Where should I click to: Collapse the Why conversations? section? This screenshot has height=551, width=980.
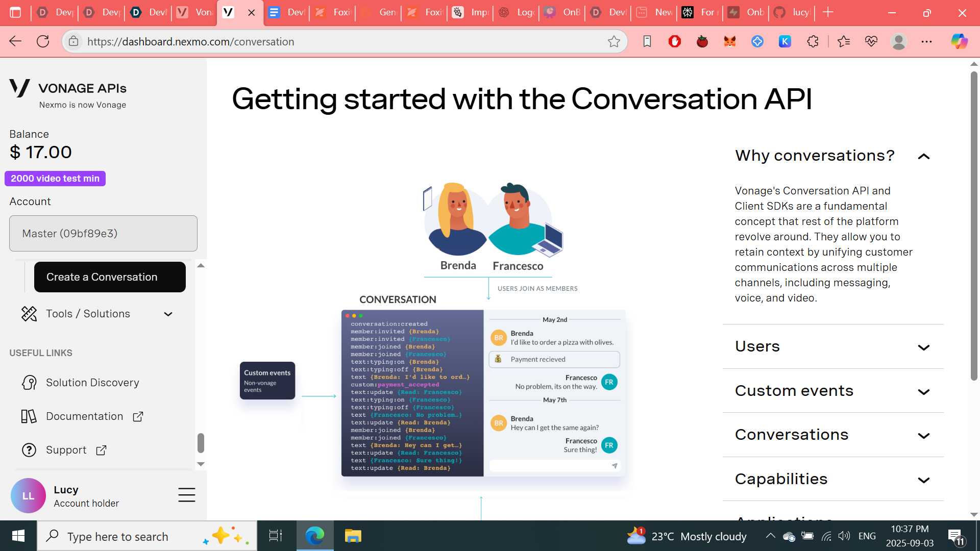coord(923,156)
